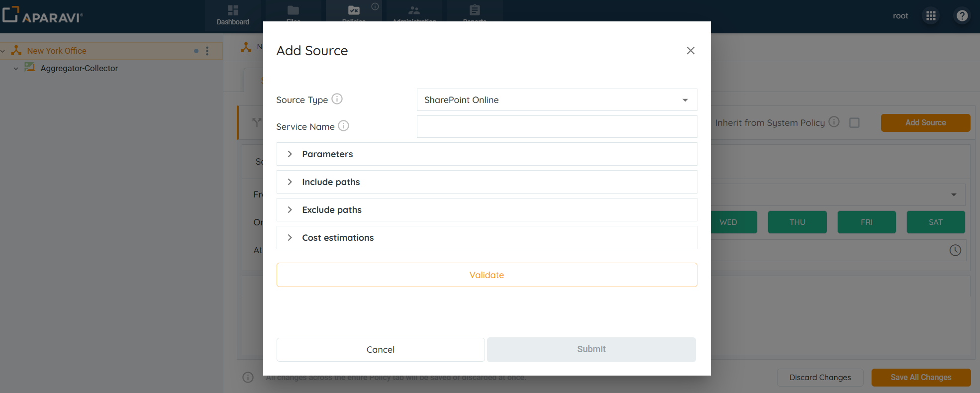Go to the Dashboard tab
The height and width of the screenshot is (393, 980).
[x=233, y=15]
